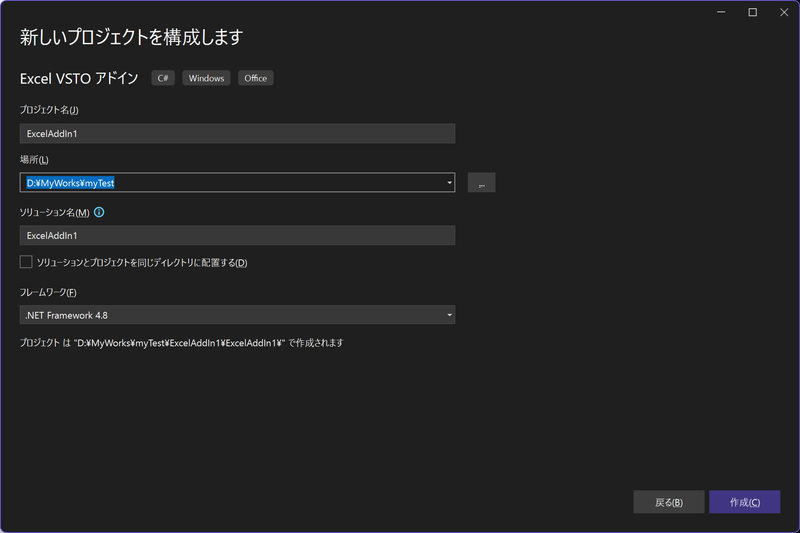
Task: Click the Office project type tag
Action: (x=255, y=78)
